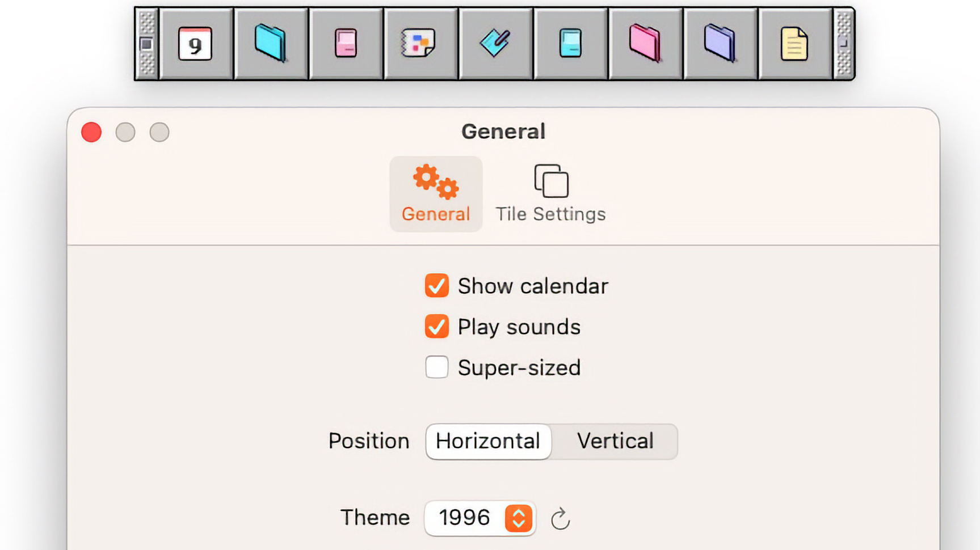The height and width of the screenshot is (550, 980).
Task: Open the colorful scrapbook notes tile
Action: [x=420, y=44]
